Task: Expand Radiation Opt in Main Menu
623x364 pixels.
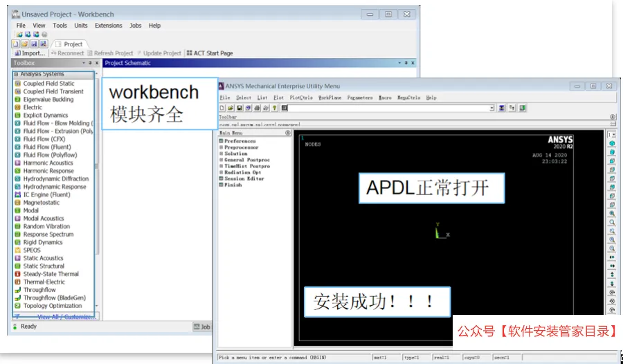Action: [x=221, y=172]
